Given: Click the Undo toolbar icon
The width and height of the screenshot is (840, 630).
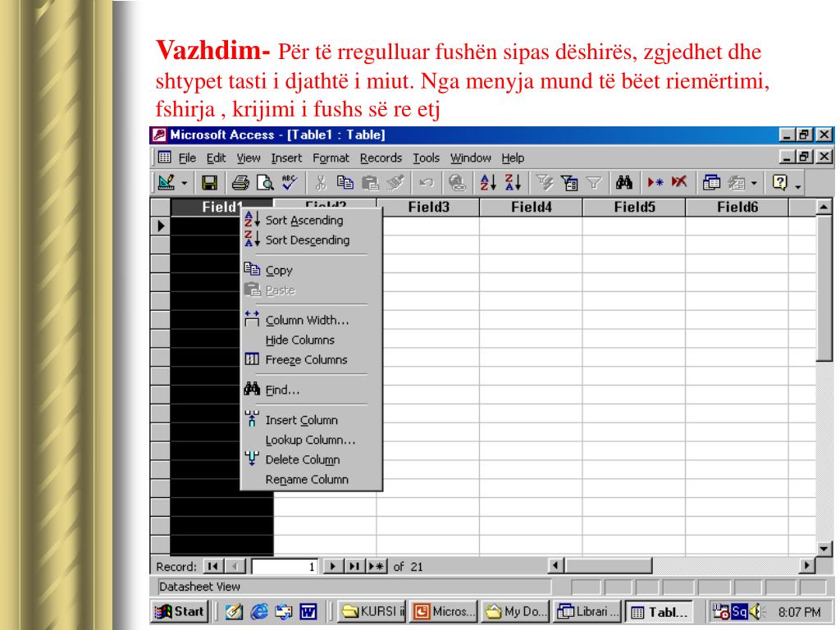Looking at the screenshot, I should coord(427,183).
